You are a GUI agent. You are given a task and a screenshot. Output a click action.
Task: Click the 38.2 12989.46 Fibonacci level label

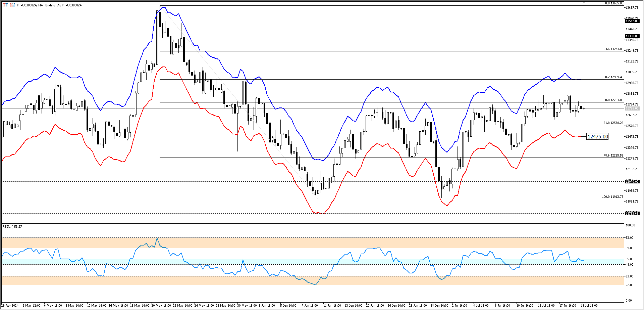613,77
